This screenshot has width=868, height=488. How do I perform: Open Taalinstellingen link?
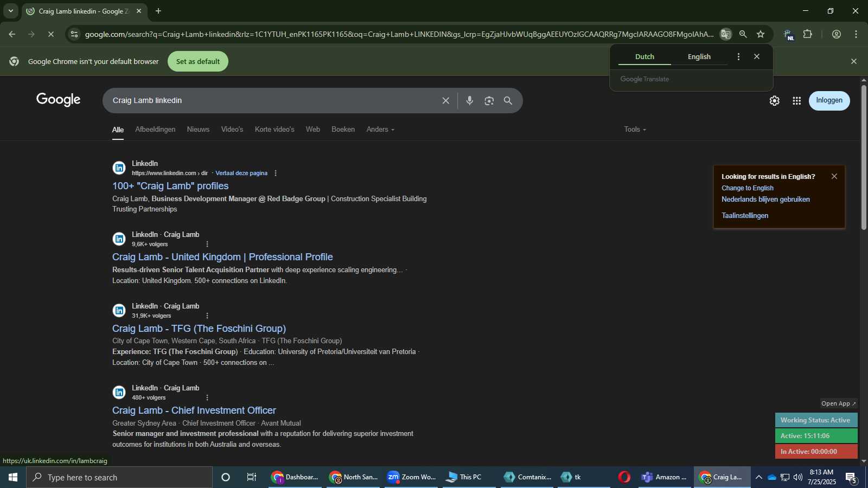745,216
